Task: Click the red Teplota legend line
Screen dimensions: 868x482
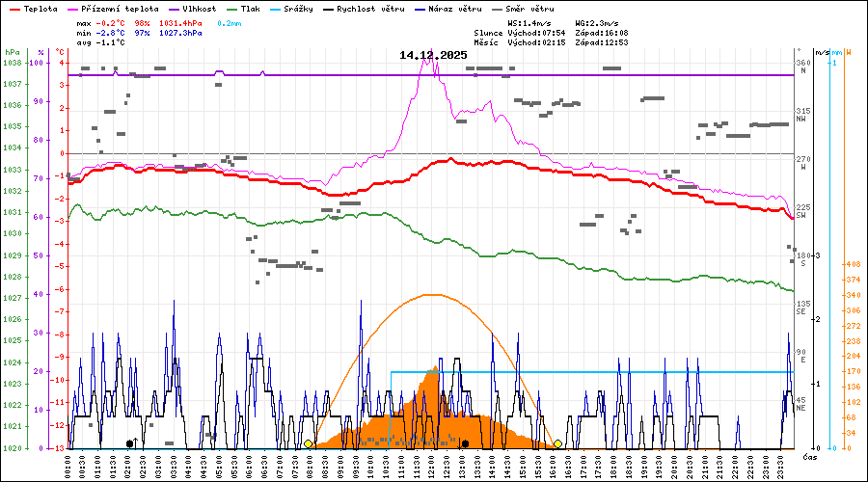Action: [14, 9]
